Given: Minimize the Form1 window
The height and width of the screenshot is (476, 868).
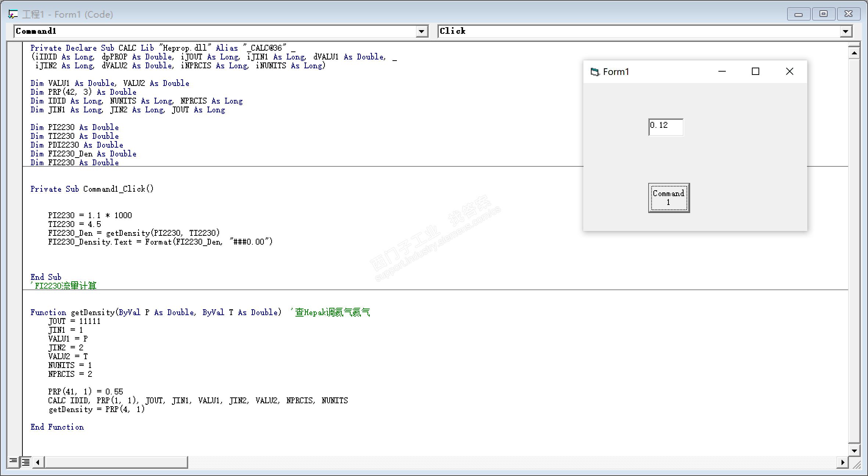Looking at the screenshot, I should (x=722, y=72).
